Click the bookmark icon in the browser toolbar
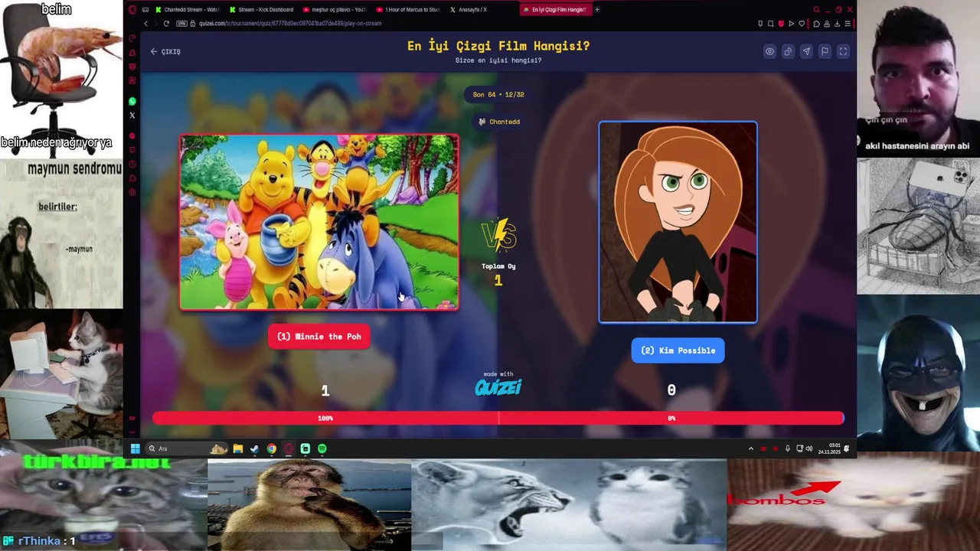Screen dimensions: 980x551 (759, 24)
